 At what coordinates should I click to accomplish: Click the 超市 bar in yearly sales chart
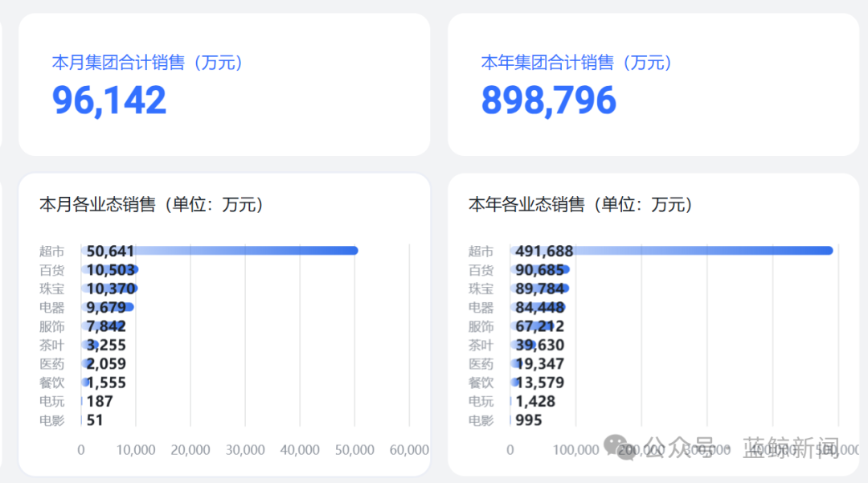coord(671,251)
